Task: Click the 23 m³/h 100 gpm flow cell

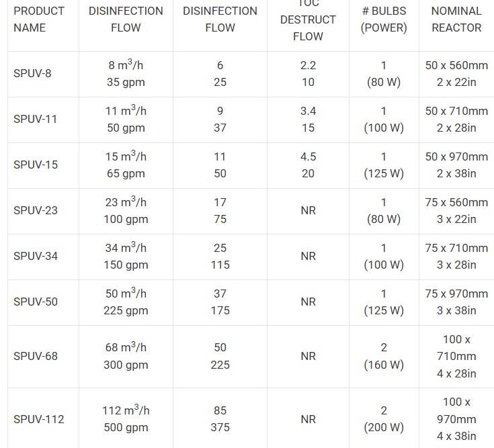Action: (x=126, y=210)
